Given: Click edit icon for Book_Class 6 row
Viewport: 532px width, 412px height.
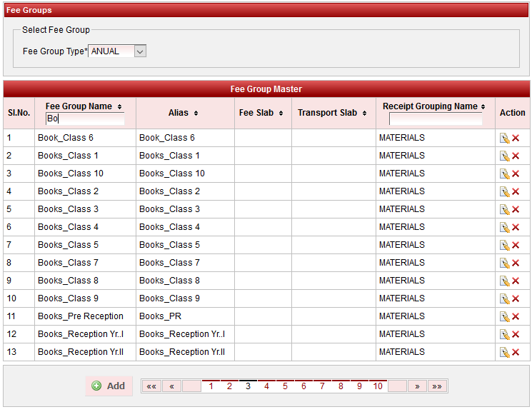Looking at the screenshot, I should [504, 138].
